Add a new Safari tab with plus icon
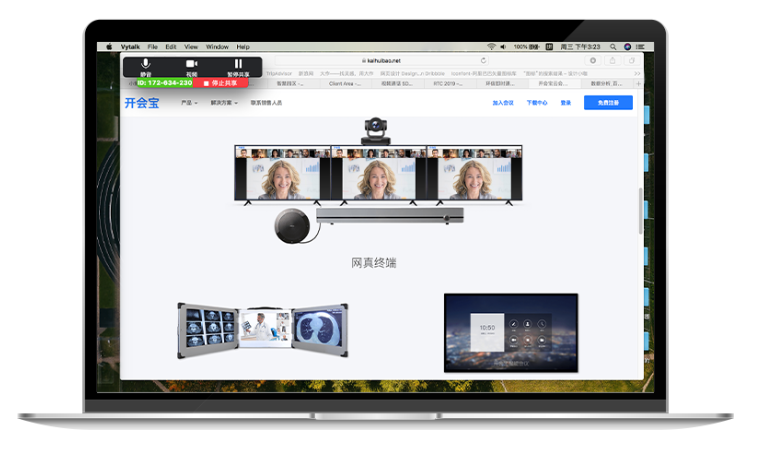Image resolution: width=759 pixels, height=463 pixels. [x=638, y=84]
